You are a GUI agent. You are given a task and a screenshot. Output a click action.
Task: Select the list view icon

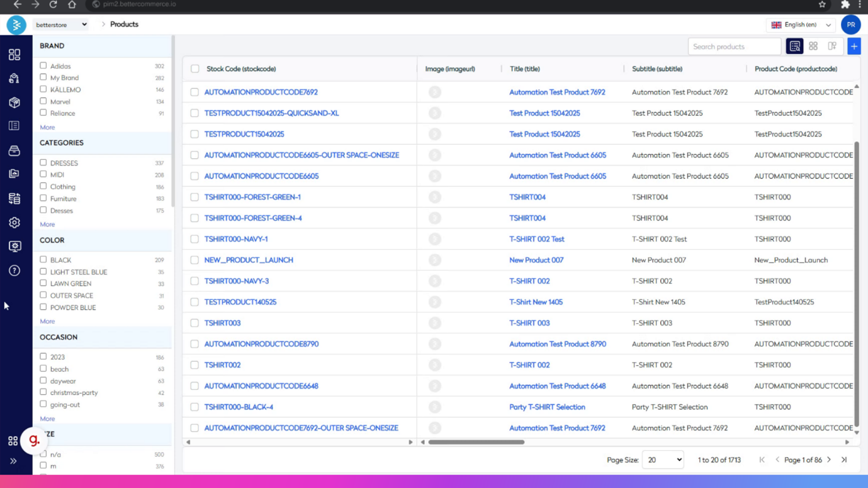click(x=794, y=46)
